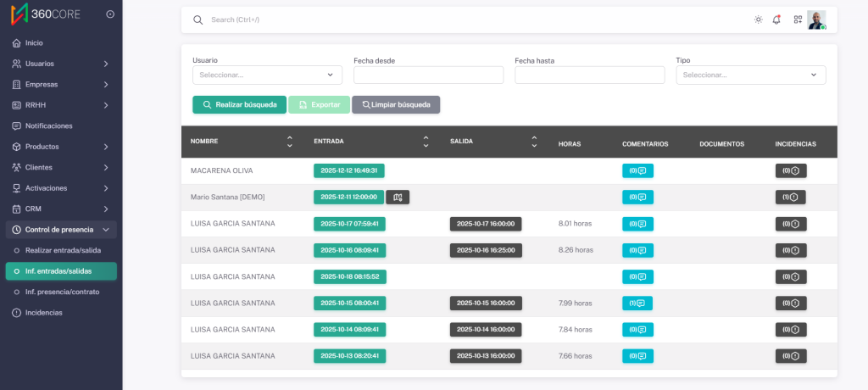Screen dimensions: 868x390
Task: Click the 360CORE logo
Action: click(x=45, y=14)
